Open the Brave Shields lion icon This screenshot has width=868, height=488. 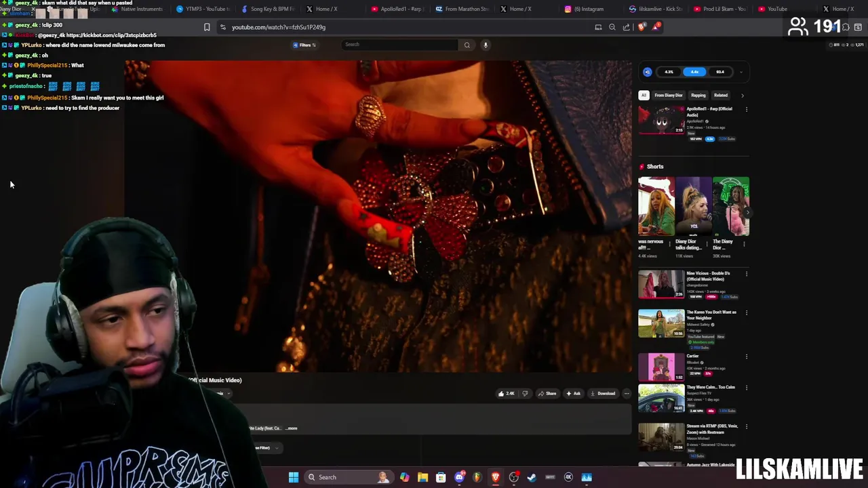pos(642,27)
